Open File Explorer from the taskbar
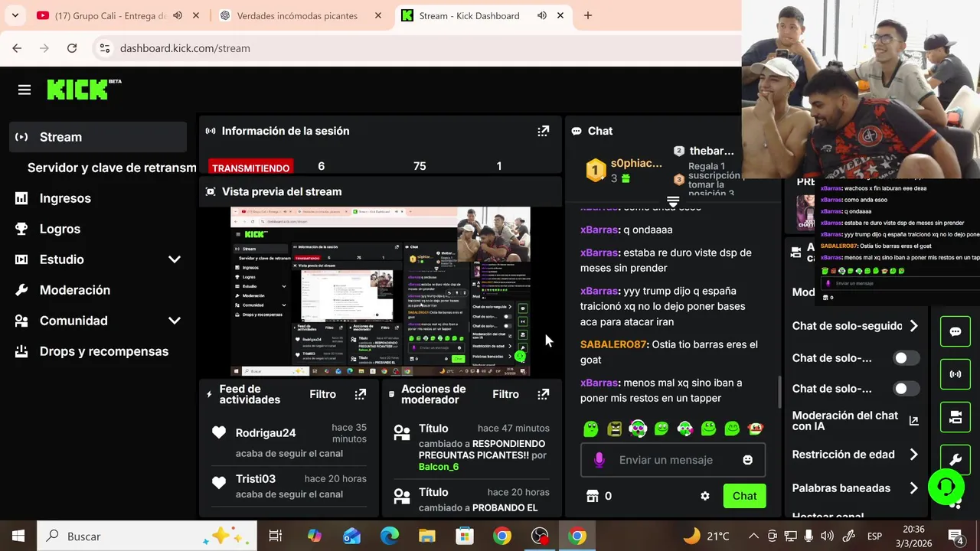The height and width of the screenshot is (551, 980). [x=427, y=536]
